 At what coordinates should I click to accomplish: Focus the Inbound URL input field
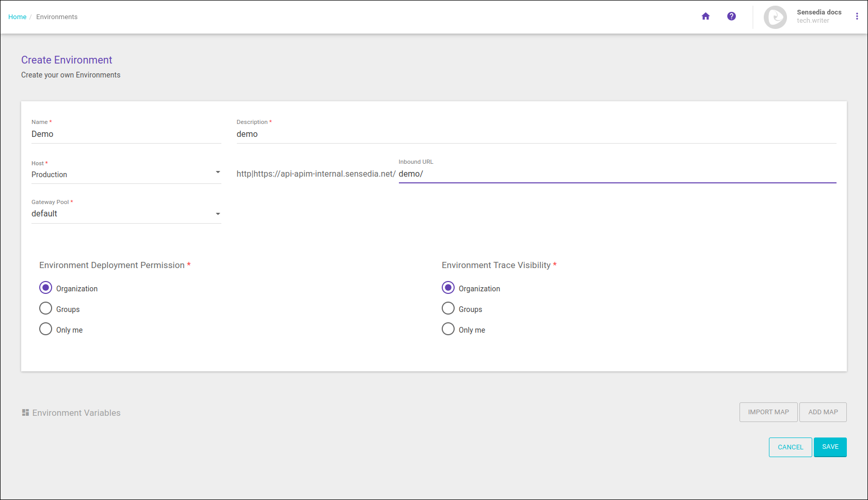coord(617,174)
